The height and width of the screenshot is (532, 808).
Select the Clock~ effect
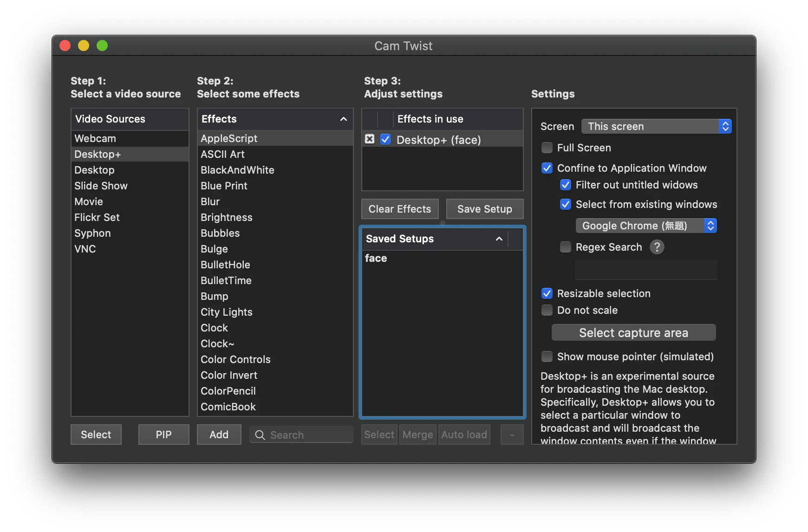[275, 344]
